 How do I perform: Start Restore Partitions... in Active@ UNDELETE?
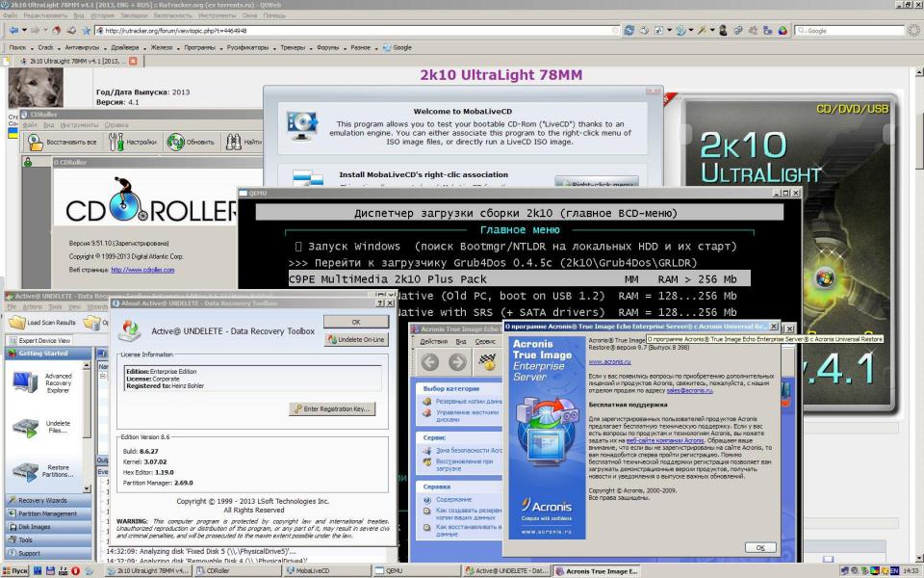pos(25,471)
